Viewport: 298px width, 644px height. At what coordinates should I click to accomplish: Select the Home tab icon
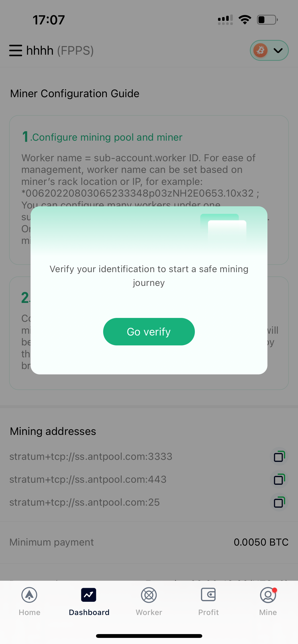[29, 595]
